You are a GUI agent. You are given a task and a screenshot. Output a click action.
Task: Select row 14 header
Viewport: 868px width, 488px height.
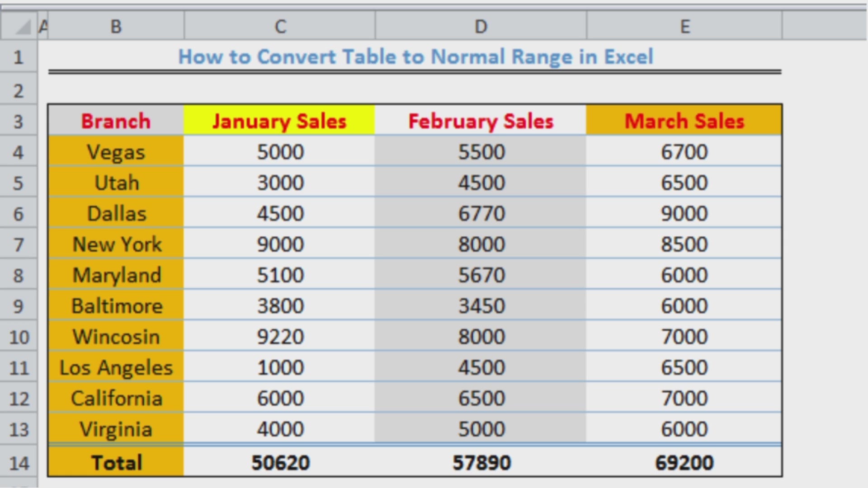click(19, 463)
